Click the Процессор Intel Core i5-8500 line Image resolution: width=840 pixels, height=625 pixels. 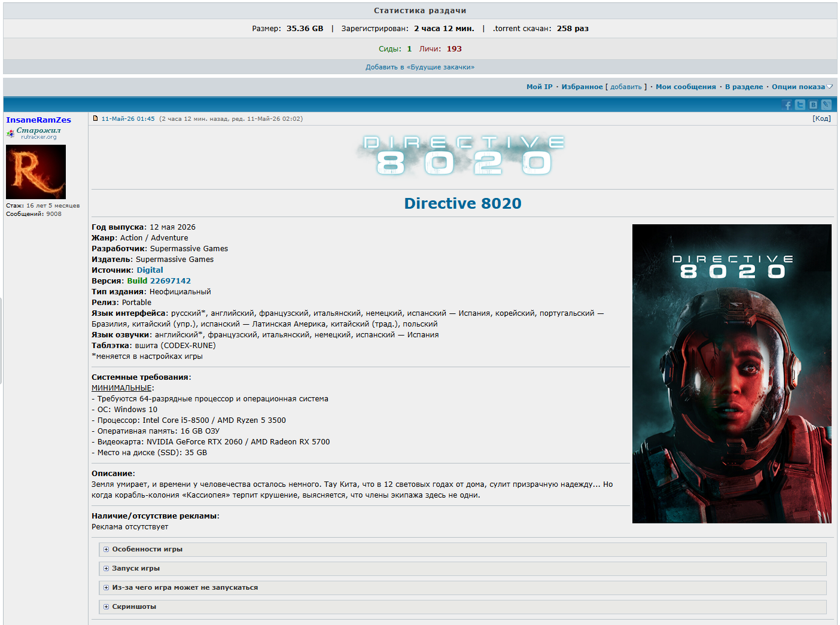tap(188, 420)
